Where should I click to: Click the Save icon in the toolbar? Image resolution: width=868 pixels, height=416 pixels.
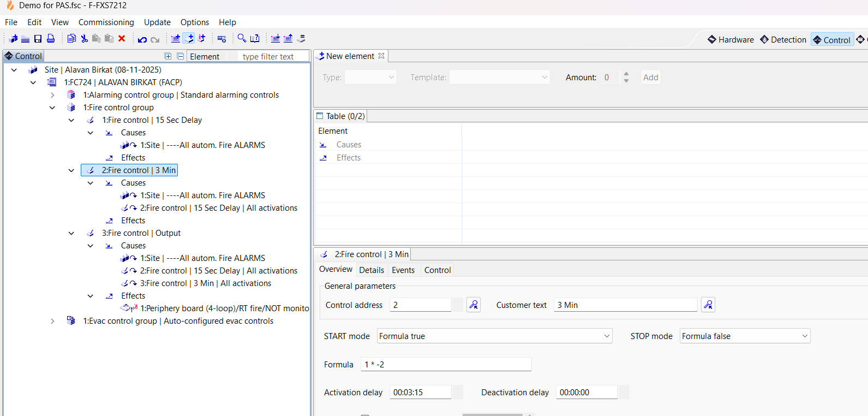click(38, 39)
